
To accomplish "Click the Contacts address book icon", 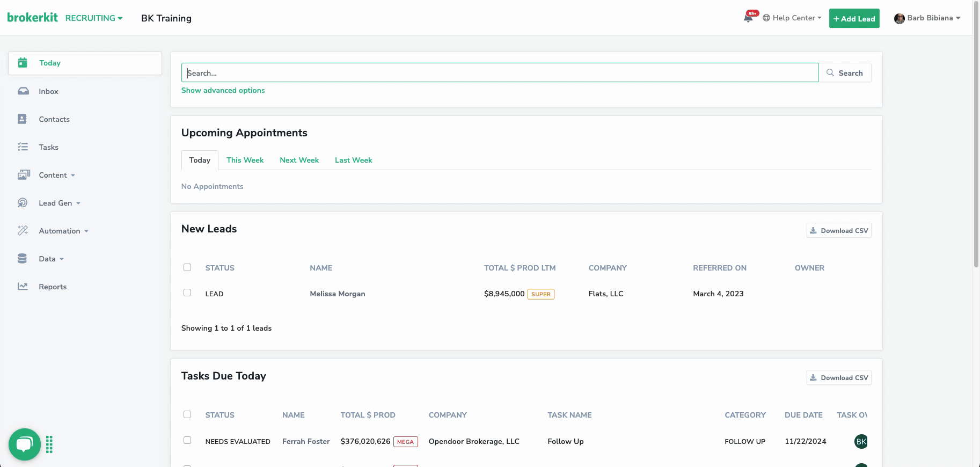I will (x=22, y=119).
